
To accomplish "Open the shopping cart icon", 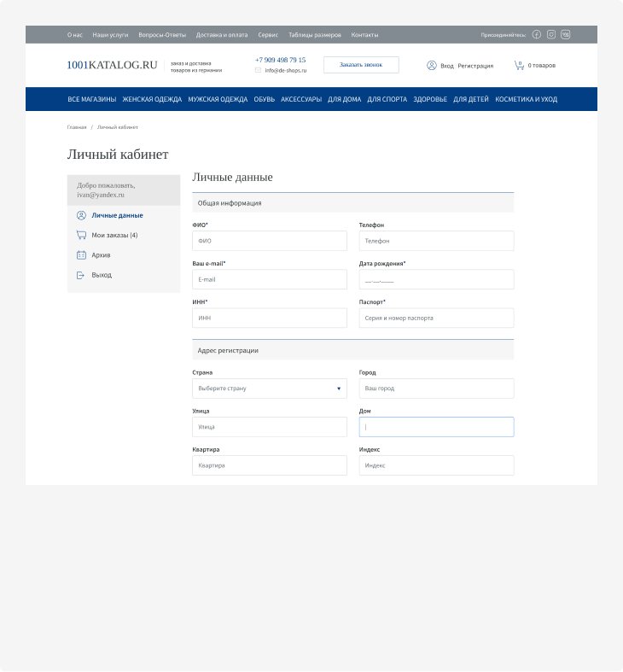I will pyautogui.click(x=519, y=65).
